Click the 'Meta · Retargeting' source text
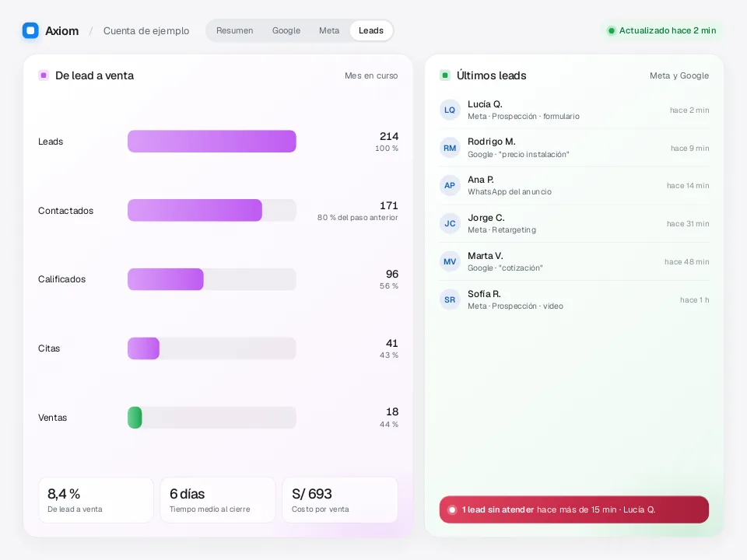Image resolution: width=747 pixels, height=560 pixels. pos(502,230)
